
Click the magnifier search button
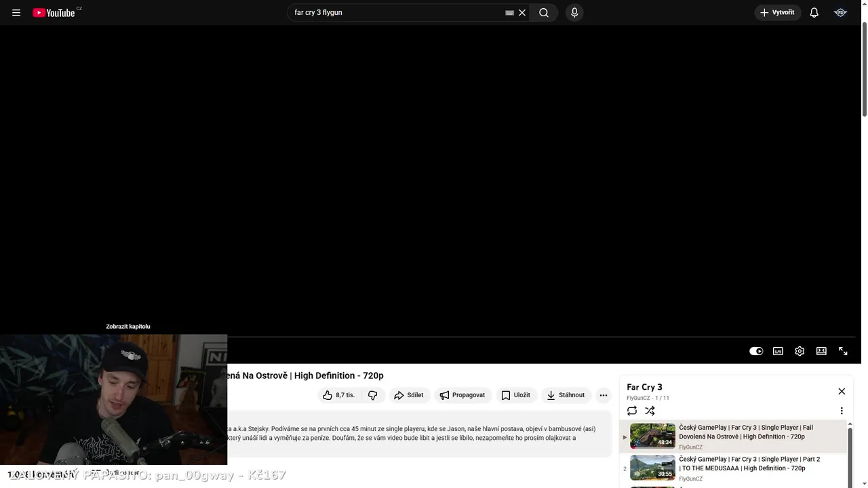544,13
